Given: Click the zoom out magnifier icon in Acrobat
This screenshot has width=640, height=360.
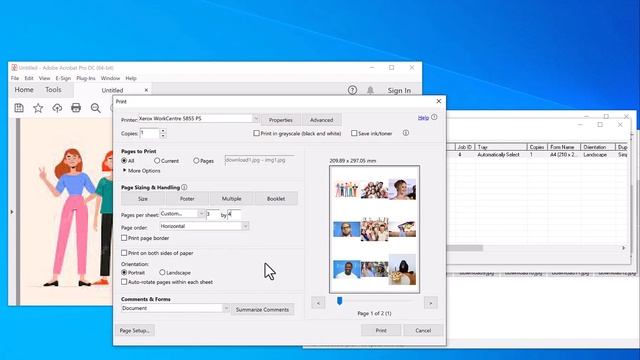Looking at the screenshot, I should (x=96, y=108).
